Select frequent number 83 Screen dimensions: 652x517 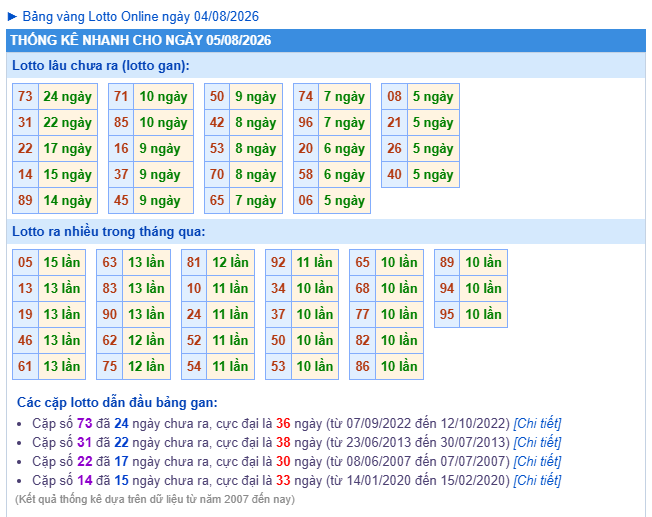point(110,288)
